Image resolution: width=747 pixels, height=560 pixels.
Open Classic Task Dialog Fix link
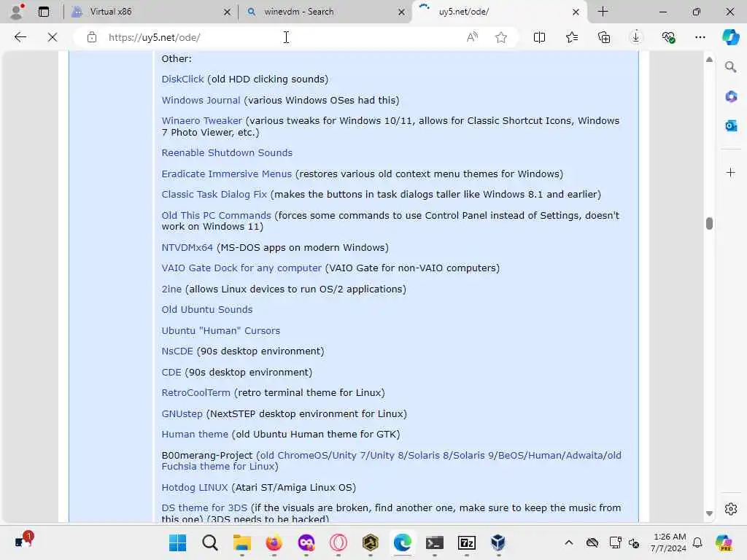coord(214,194)
